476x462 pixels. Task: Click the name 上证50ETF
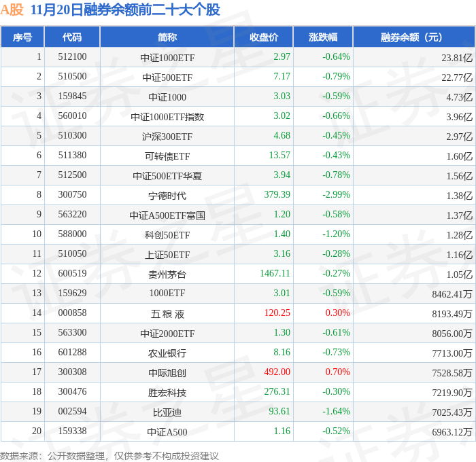tap(167, 255)
